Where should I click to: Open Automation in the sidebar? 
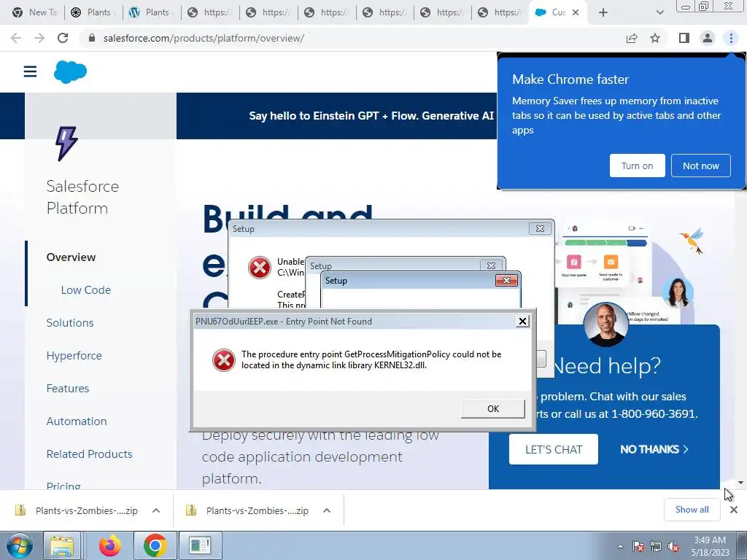tap(76, 421)
